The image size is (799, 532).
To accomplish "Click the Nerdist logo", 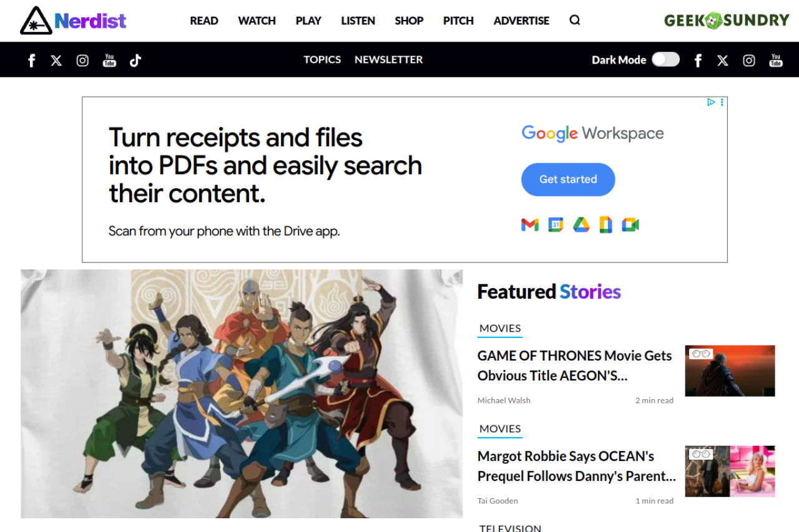I will click(73, 21).
